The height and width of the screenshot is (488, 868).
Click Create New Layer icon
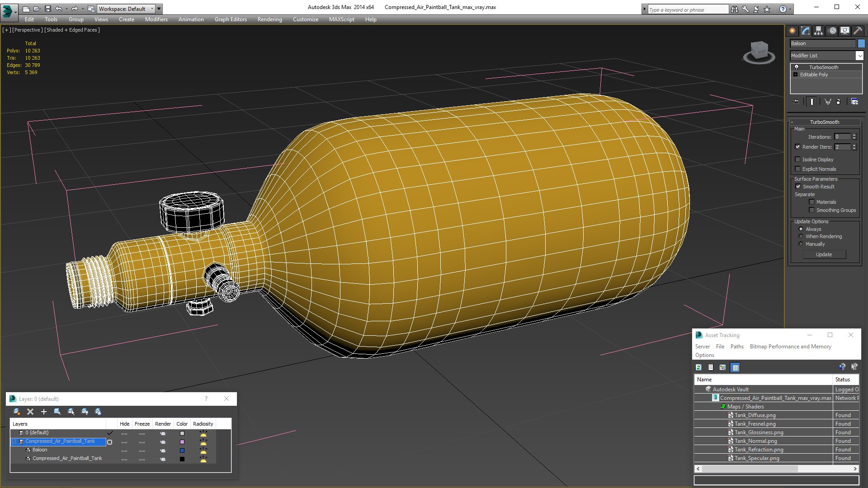[x=17, y=412]
